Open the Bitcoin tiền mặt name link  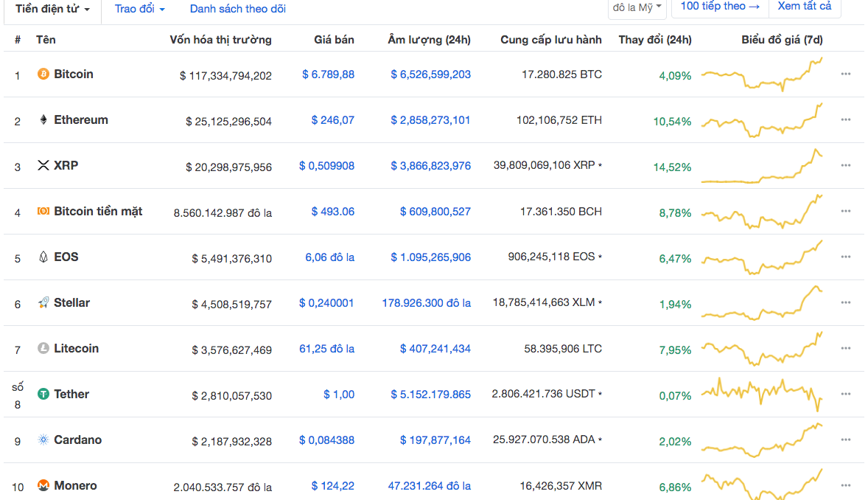[x=98, y=211]
